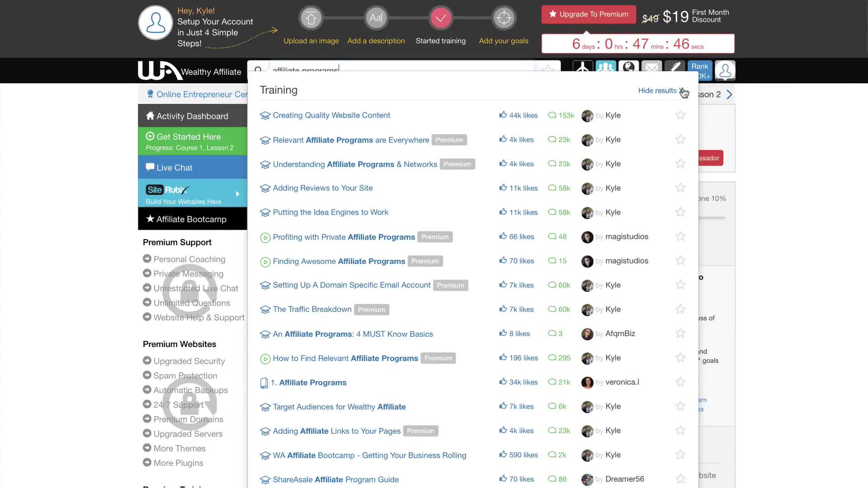Click the comment icon showing 153k
The width and height of the screenshot is (868, 488).
point(552,115)
